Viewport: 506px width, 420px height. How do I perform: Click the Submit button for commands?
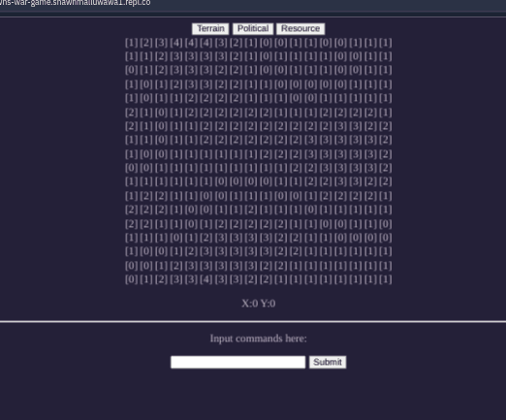pos(328,362)
